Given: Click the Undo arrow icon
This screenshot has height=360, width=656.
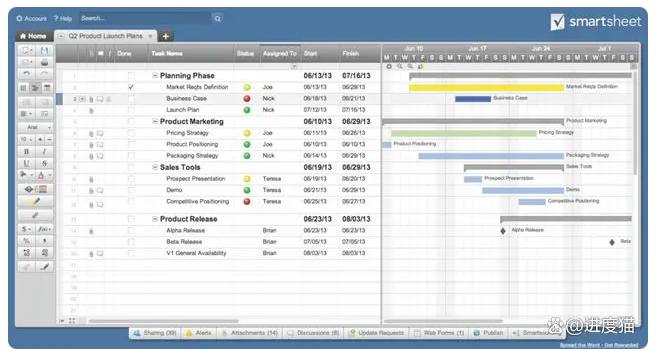Looking at the screenshot, I should [27, 74].
